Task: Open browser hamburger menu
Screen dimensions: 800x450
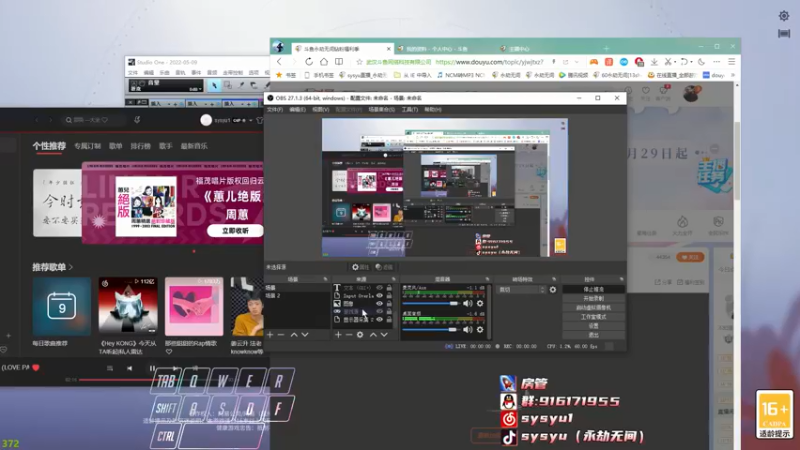Action: 732,62
